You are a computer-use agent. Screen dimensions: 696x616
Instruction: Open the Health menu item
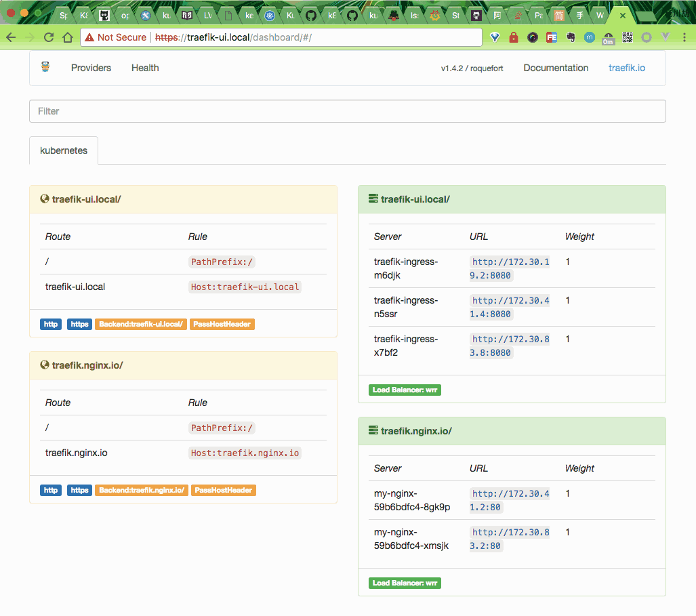pos(145,68)
